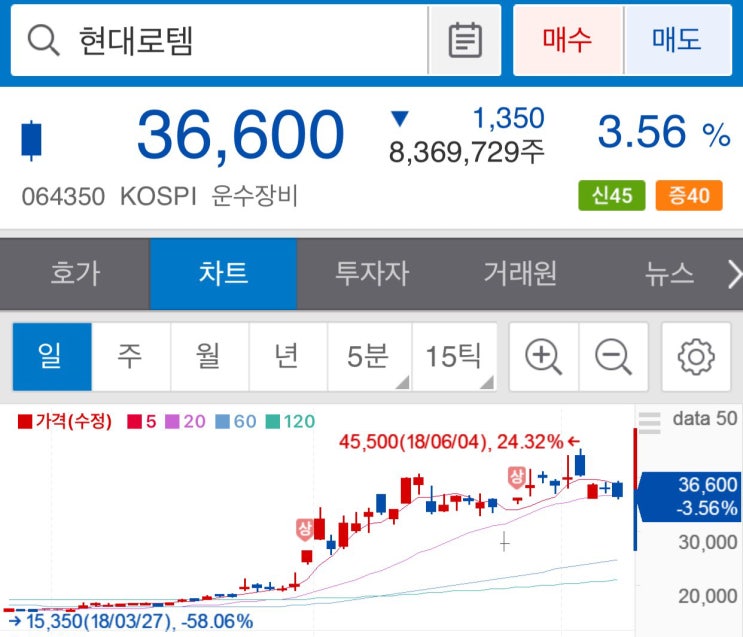
Task: Switch to the 뉴스 tab
Action: pos(668,274)
